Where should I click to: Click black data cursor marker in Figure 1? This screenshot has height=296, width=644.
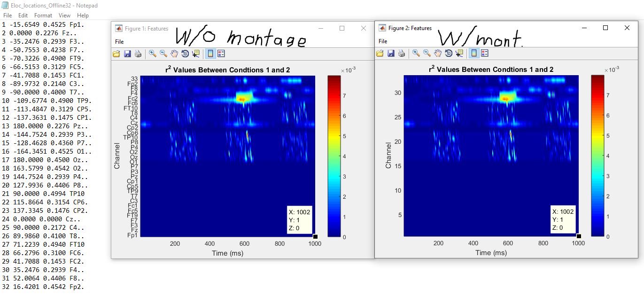point(315,236)
